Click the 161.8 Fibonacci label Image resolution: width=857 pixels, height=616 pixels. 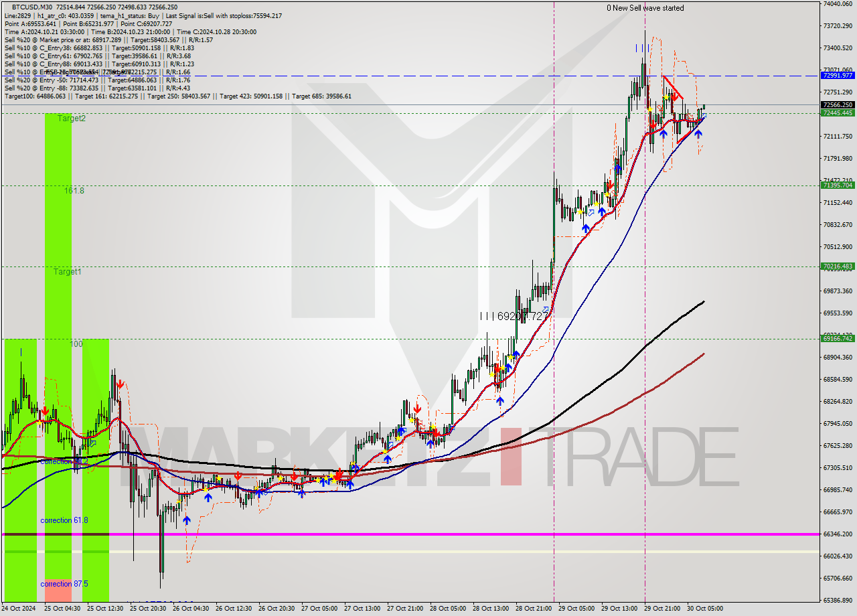click(74, 191)
